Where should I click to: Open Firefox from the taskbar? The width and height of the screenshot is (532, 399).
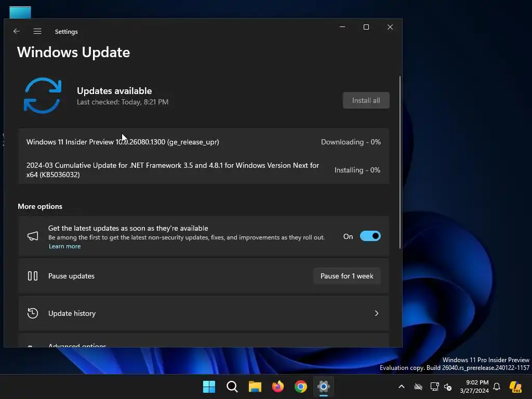point(278,387)
